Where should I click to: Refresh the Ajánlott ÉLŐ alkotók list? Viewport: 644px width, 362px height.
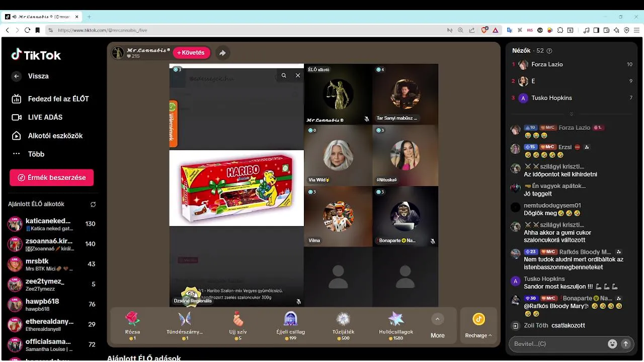[93, 205]
